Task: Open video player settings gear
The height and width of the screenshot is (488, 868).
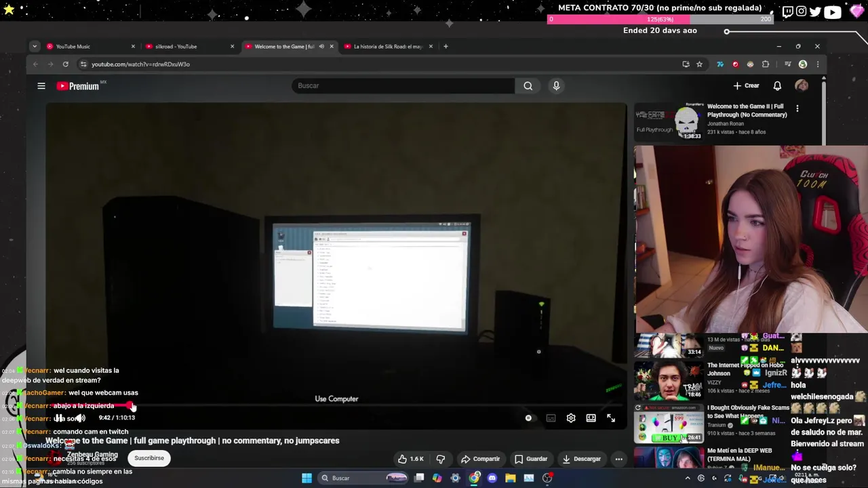Action: point(571,418)
